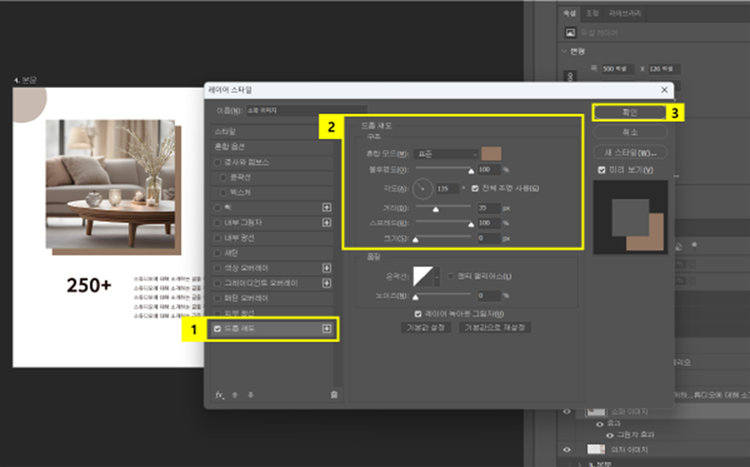Expand the 3. 본문 layer group

pos(580,464)
